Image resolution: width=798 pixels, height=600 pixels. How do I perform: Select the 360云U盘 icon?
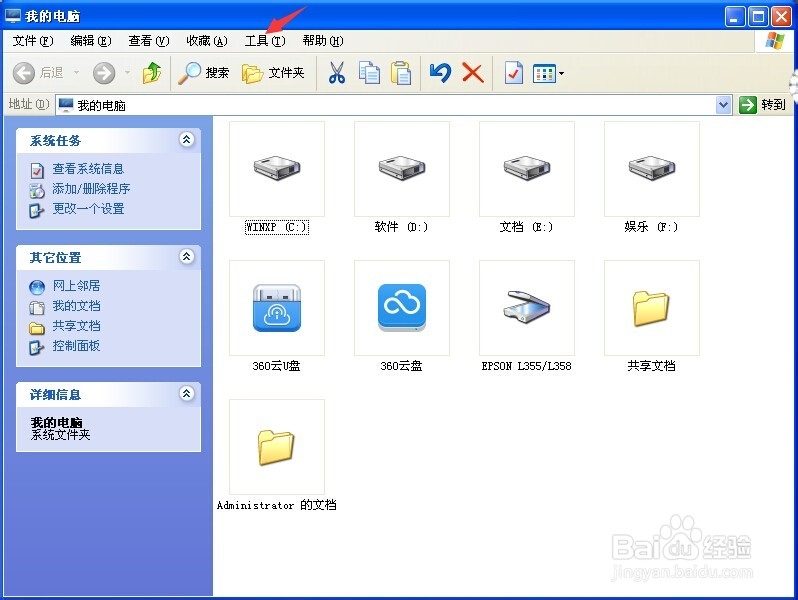[277, 308]
